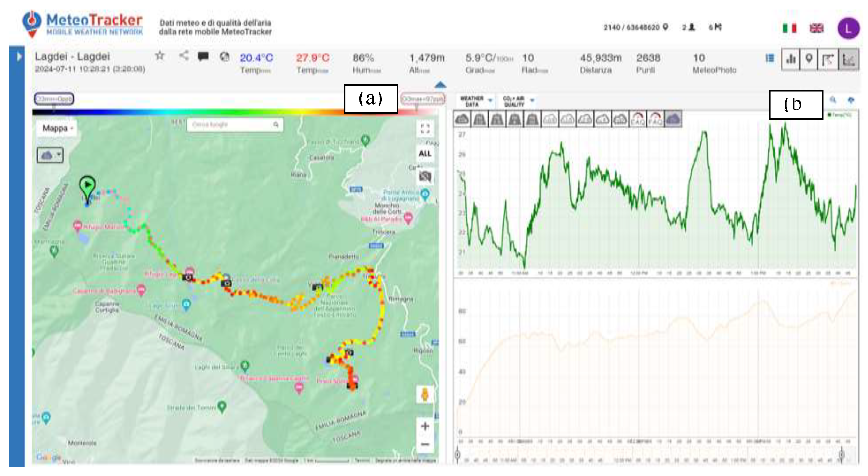
Task: Switch language to Italian flag
Action: (789, 28)
